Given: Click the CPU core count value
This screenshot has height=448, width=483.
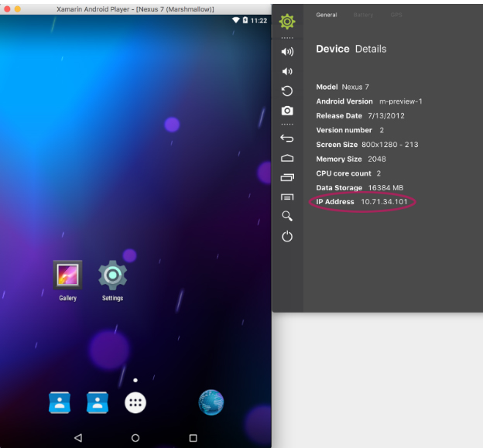Looking at the screenshot, I should [379, 173].
